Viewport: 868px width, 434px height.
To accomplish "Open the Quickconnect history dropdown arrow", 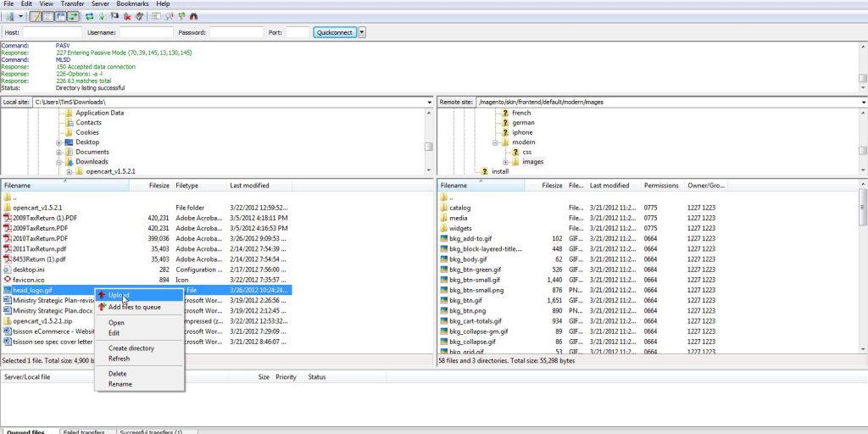I will (x=363, y=32).
